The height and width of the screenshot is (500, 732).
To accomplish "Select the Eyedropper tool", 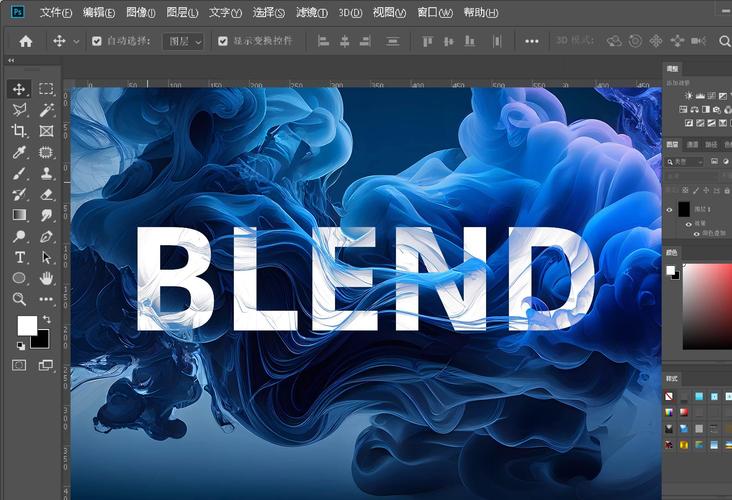I will point(19,152).
